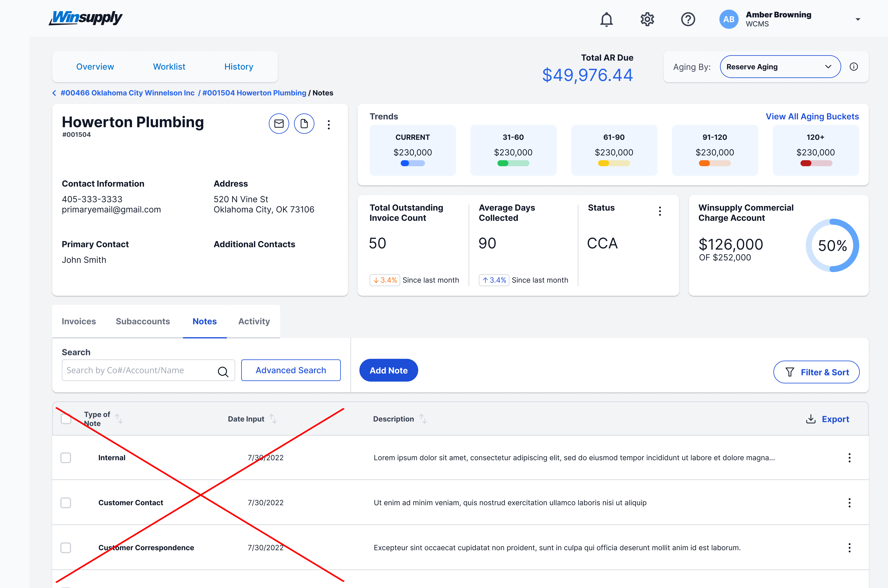Expand the Reserve Aging dropdown
Viewport: 888px width, 588px height.
click(780, 67)
